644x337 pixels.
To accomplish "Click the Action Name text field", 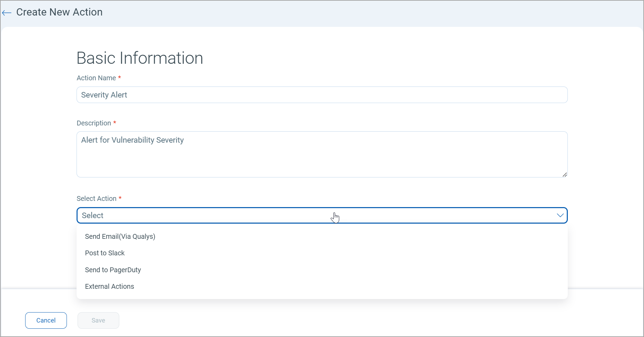I will (x=322, y=95).
